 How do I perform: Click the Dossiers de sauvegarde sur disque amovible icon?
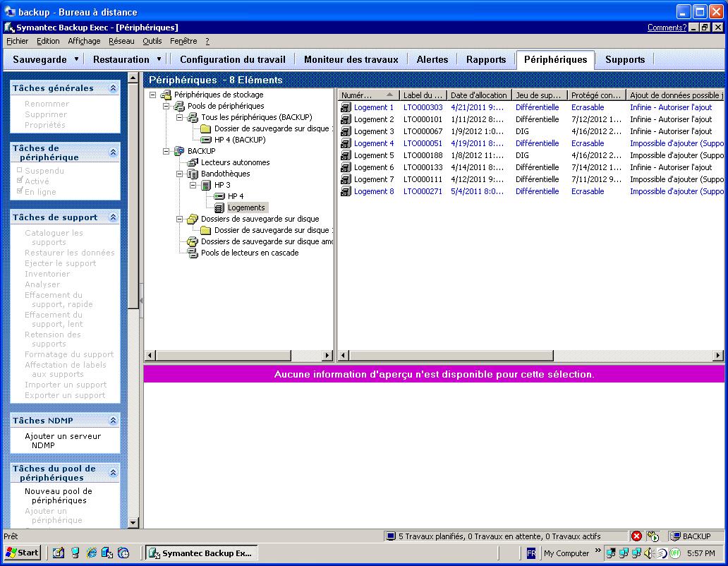click(x=193, y=241)
